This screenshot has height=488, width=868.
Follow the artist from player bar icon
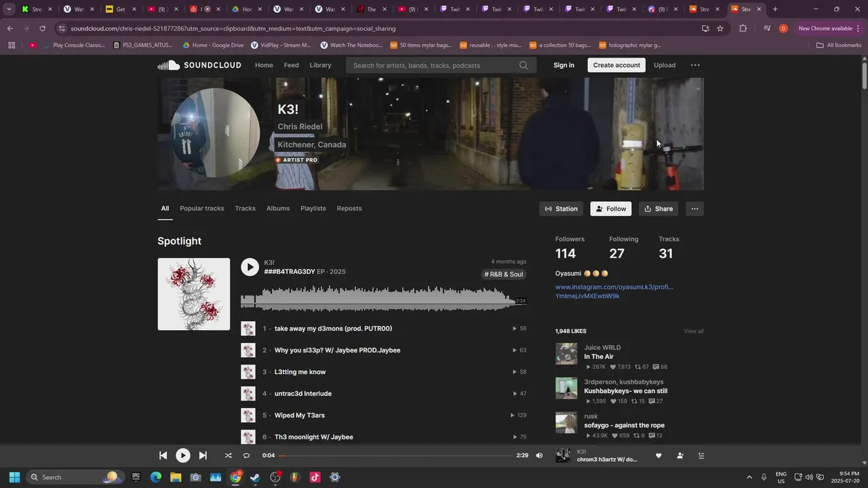(x=680, y=455)
